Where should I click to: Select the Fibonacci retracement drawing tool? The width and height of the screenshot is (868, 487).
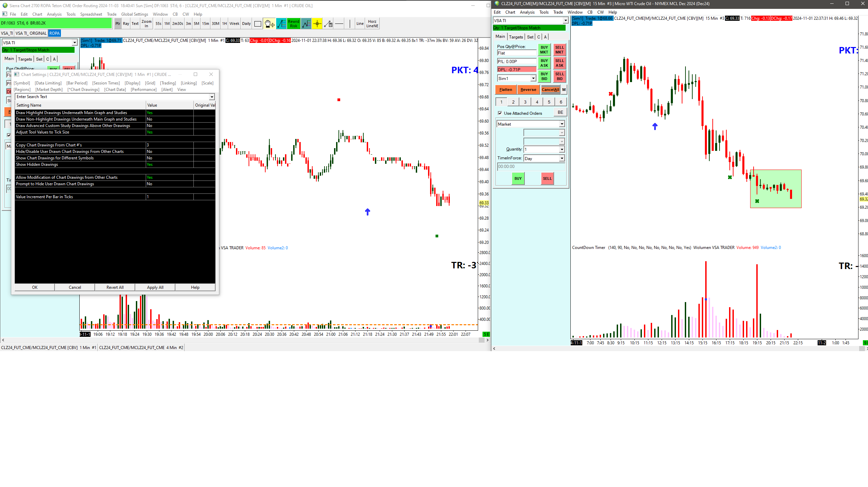pyautogui.click(x=281, y=23)
